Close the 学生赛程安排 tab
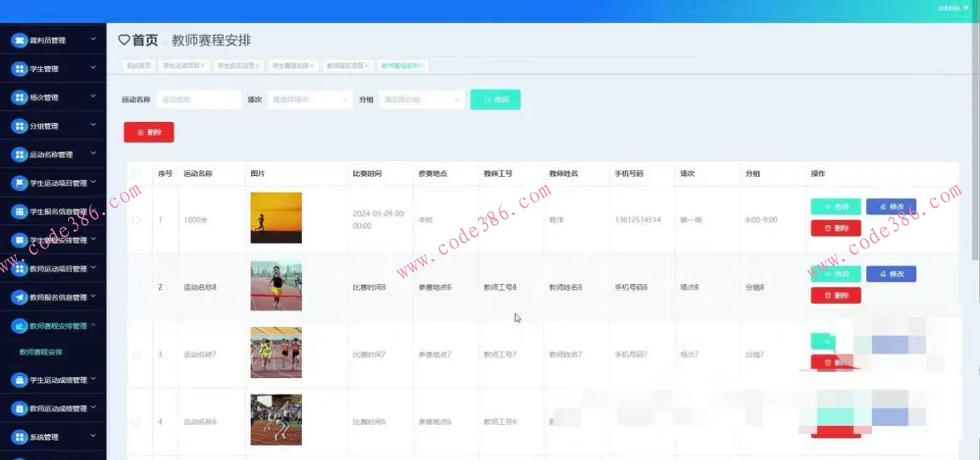This screenshot has width=980, height=460. [312, 66]
